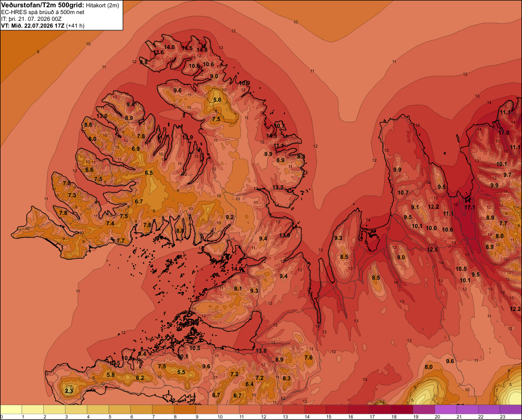Choose the orange 8–9 degree legend swatch
The height and width of the screenshot is (420, 522).
185,410
